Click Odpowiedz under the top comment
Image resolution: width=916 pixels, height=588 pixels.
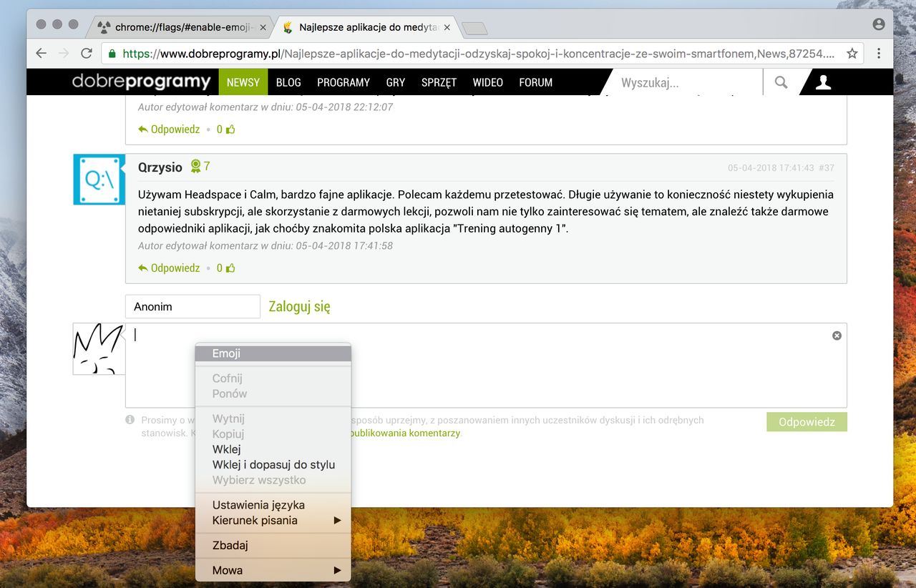pyautogui.click(x=169, y=129)
